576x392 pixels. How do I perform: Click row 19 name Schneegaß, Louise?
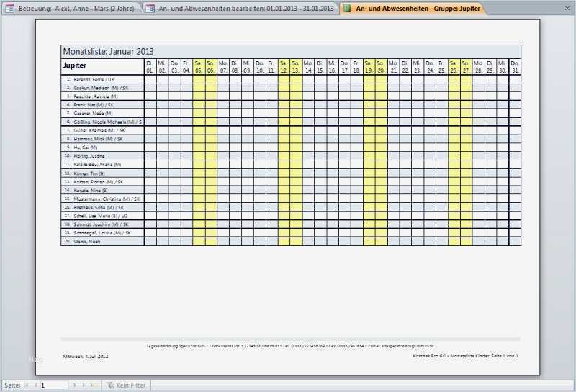[102, 233]
